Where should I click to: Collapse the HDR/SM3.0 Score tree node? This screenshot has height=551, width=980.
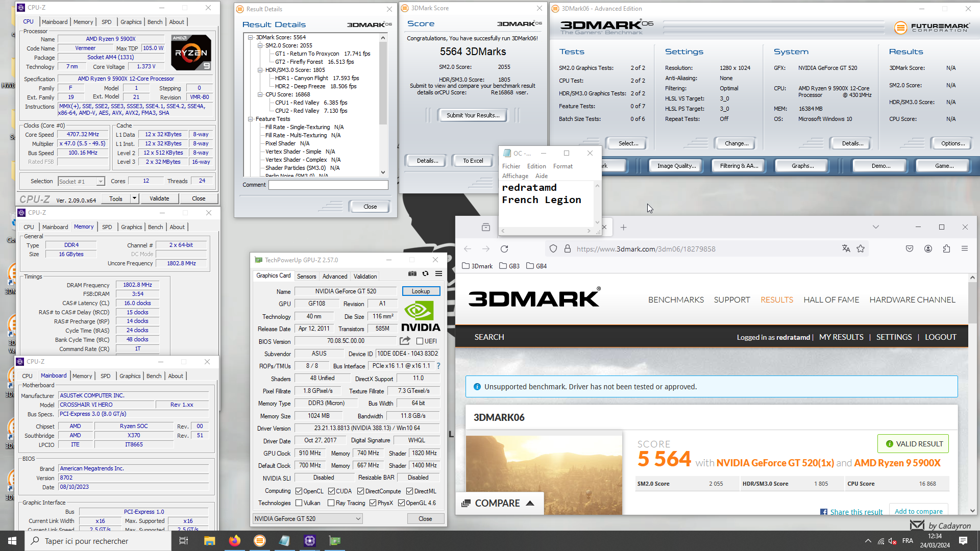point(260,70)
